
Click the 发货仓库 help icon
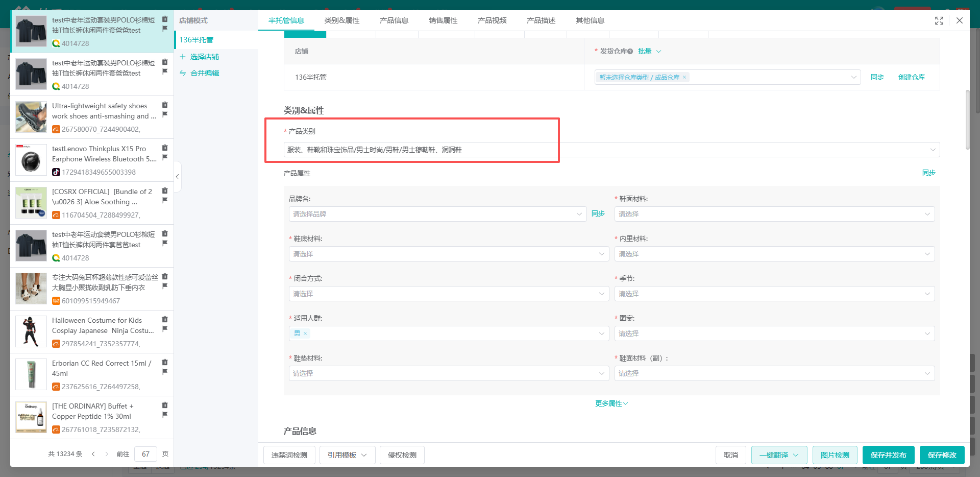pos(630,51)
